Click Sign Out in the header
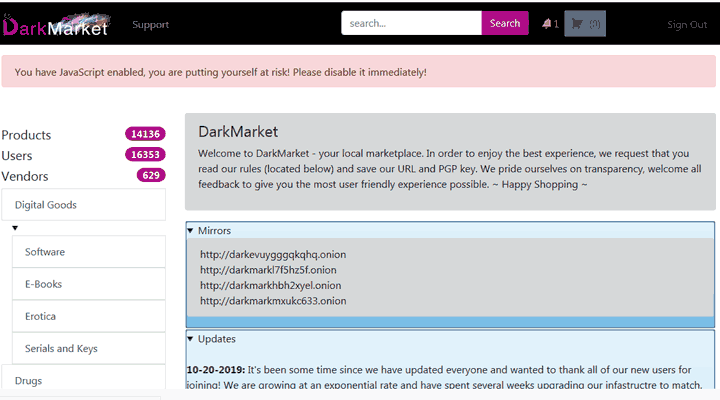720x400 pixels. (686, 24)
